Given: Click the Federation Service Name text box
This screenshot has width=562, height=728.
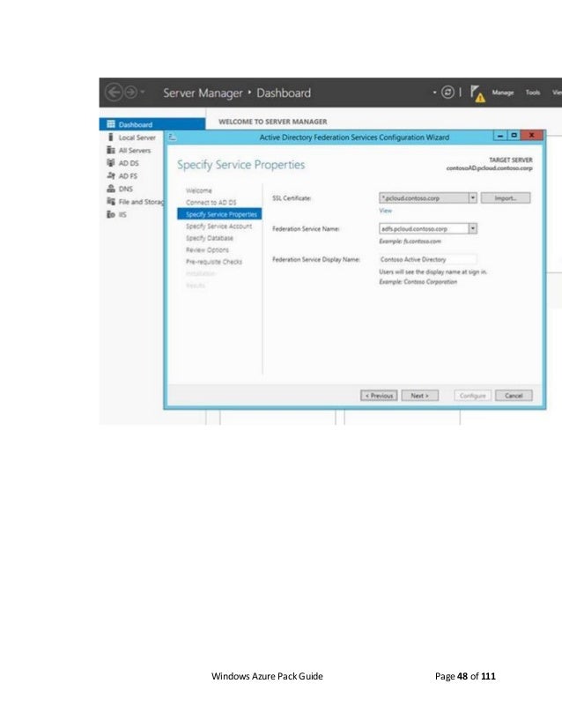Looking at the screenshot, I should pyautogui.click(x=424, y=228).
